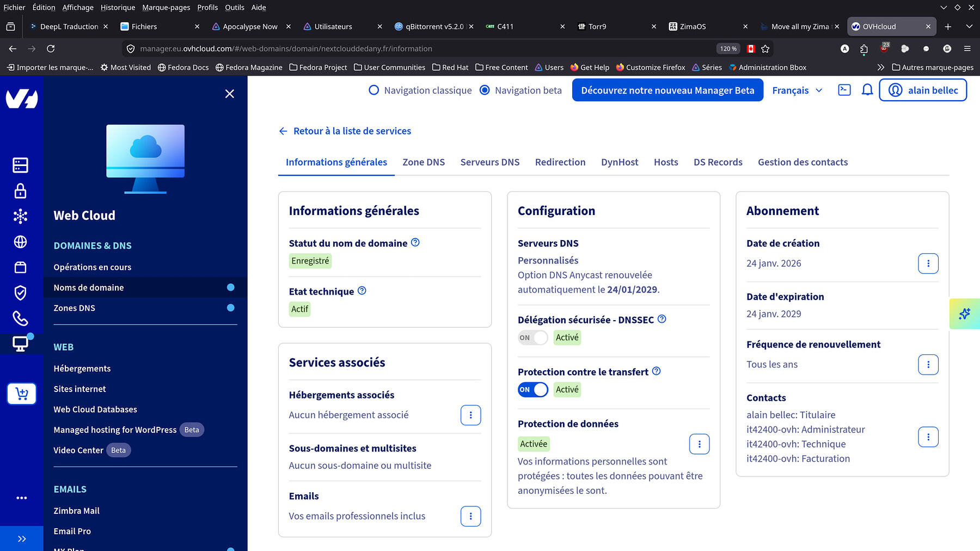Click Découvrez notre nouveau Manager Beta button
This screenshot has height=551, width=980.
pos(667,90)
